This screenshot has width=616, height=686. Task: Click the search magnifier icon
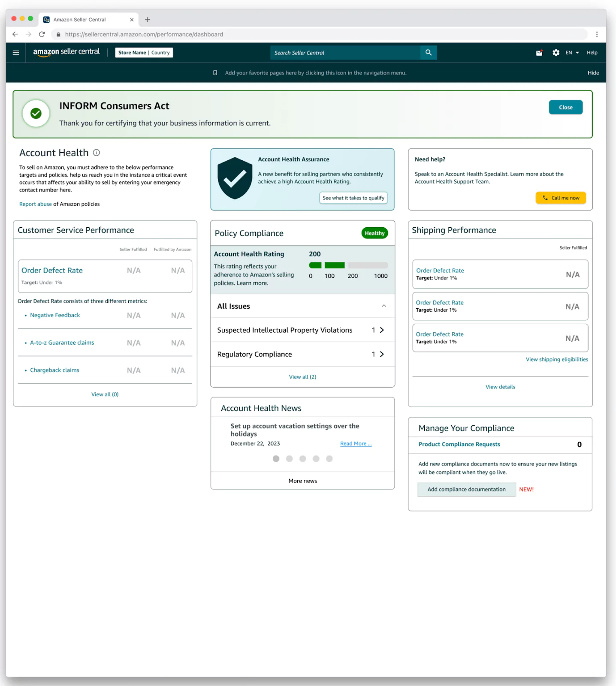tap(428, 53)
